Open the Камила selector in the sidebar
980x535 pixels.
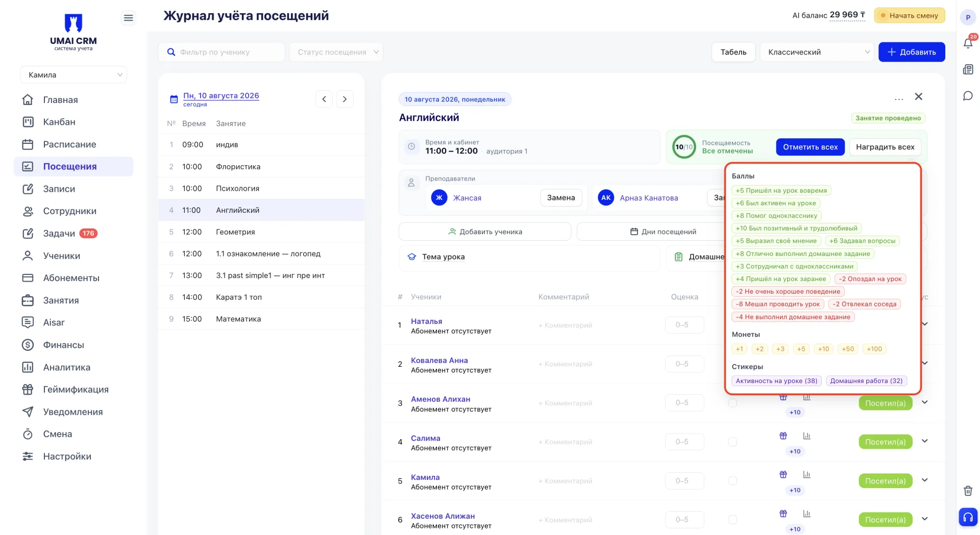coord(73,74)
